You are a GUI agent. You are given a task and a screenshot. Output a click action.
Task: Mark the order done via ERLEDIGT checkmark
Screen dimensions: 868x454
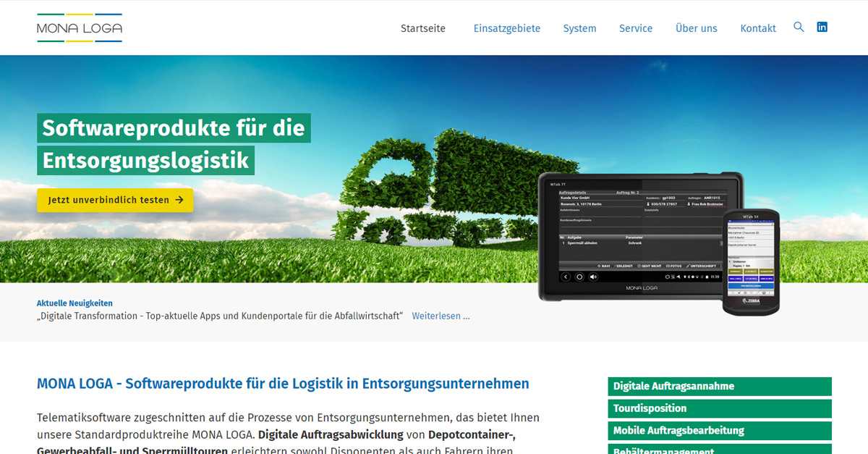(616, 266)
